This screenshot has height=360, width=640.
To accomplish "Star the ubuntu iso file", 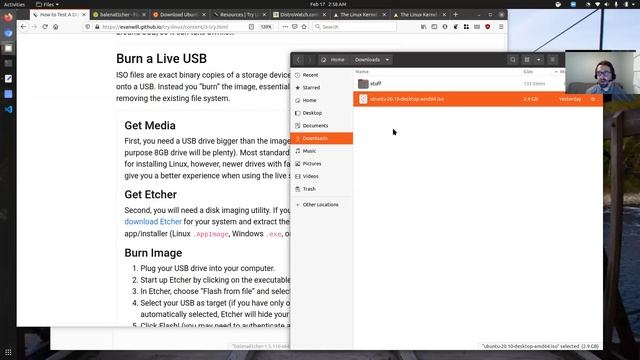I will [593, 99].
